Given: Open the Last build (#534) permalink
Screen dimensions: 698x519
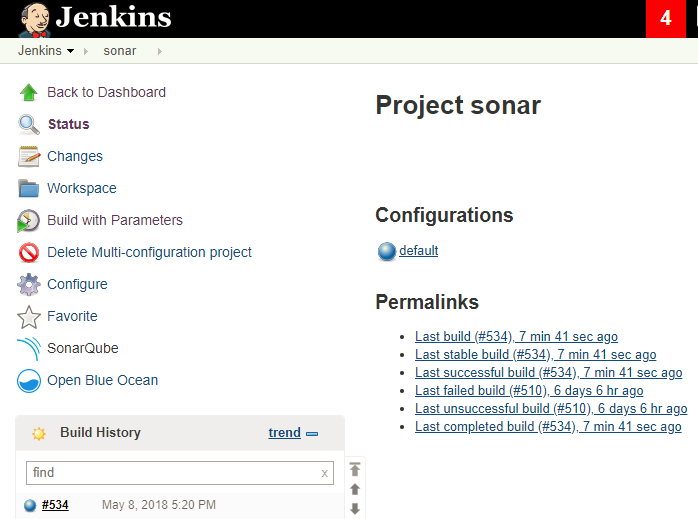Looking at the screenshot, I should (x=516, y=337).
